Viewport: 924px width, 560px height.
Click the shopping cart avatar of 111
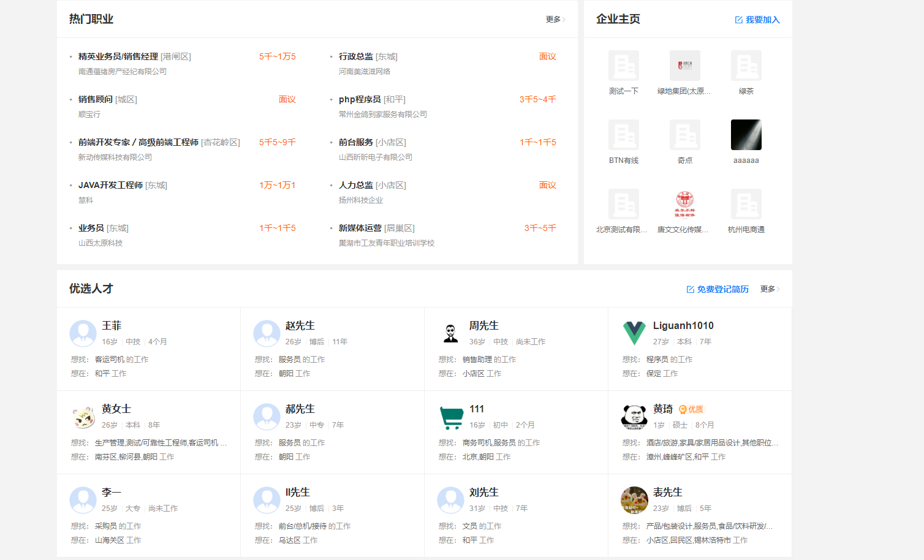[450, 417]
